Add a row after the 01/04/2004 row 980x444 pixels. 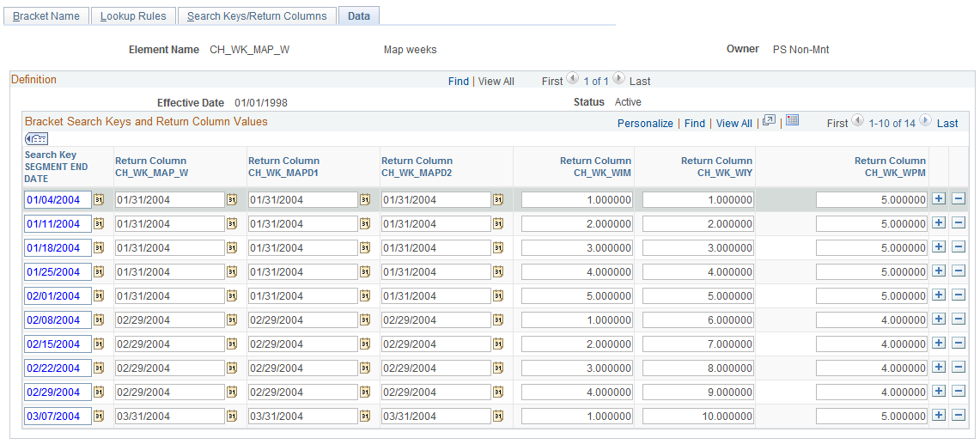[938, 199]
